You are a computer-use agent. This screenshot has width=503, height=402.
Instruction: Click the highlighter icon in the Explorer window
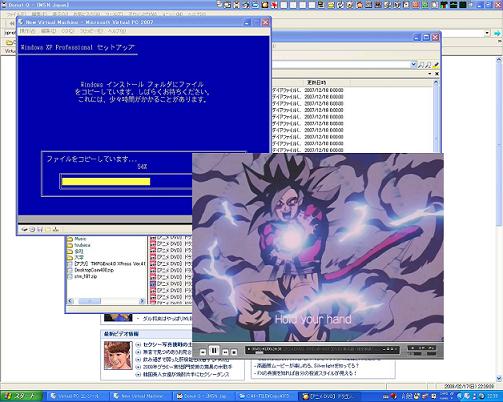click(436, 65)
